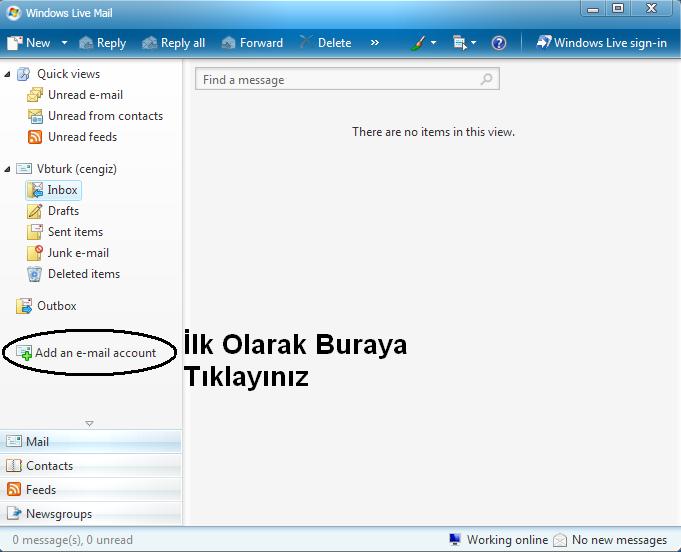Screen dimensions: 681x552
Task: Switch to the Feeds section
Action: coord(91,489)
